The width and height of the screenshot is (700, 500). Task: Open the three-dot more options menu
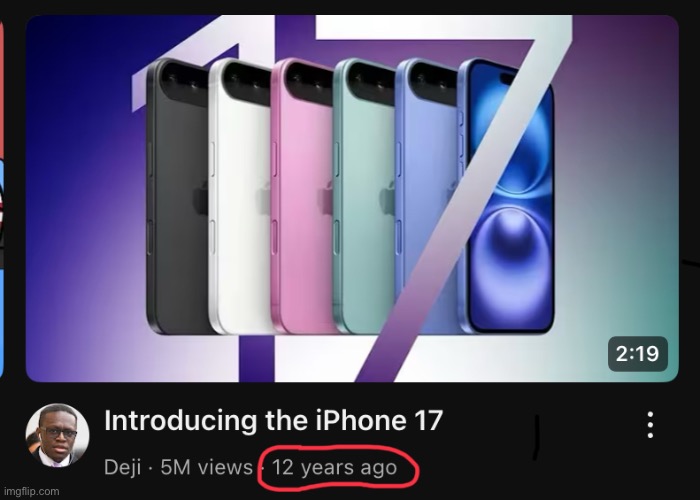pos(650,425)
